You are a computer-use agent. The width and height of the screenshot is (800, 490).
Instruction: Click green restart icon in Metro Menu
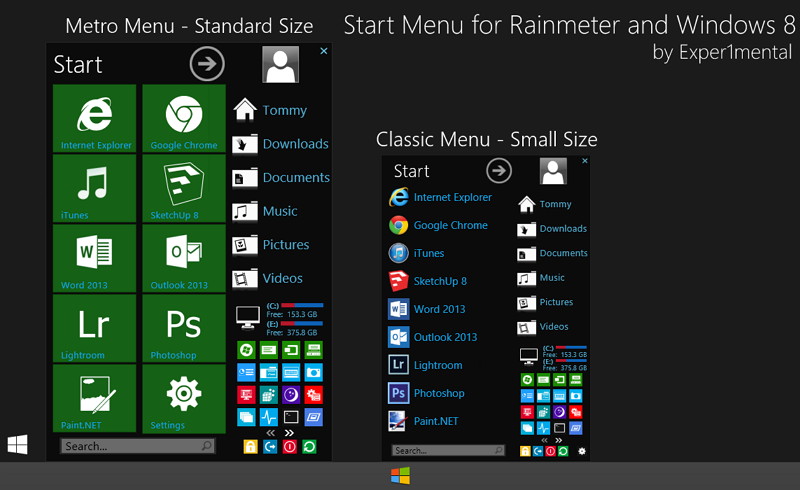coord(309,447)
